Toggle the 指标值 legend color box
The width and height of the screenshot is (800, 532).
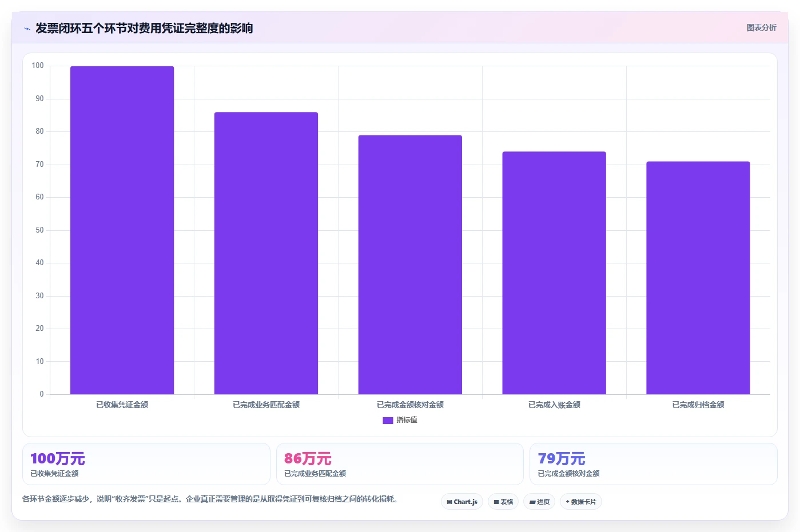click(388, 420)
